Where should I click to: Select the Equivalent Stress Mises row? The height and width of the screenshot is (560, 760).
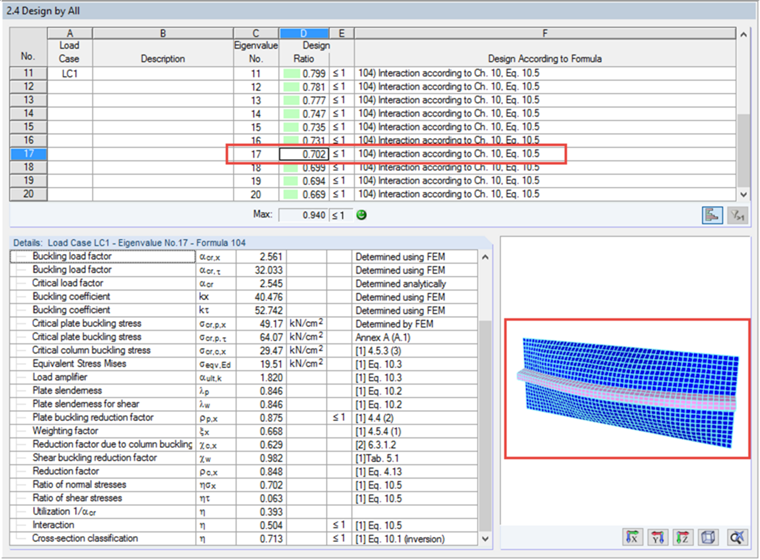pyautogui.click(x=244, y=364)
